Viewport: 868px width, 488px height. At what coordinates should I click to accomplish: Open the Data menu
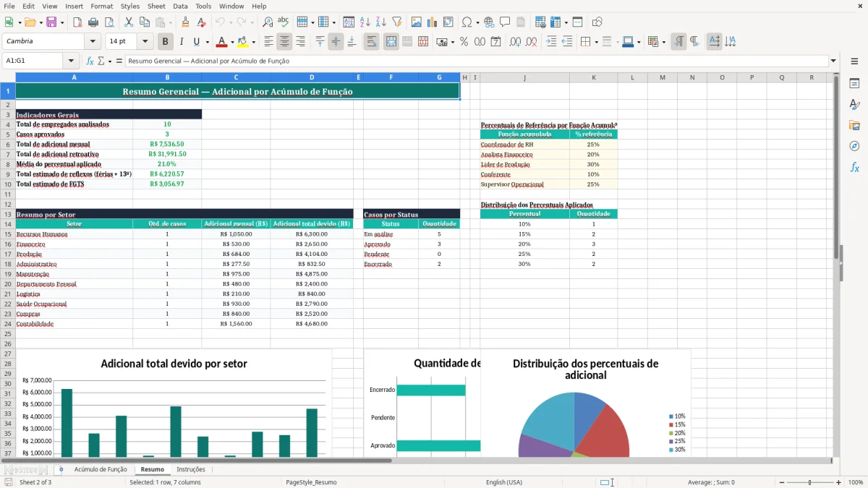[x=180, y=6]
